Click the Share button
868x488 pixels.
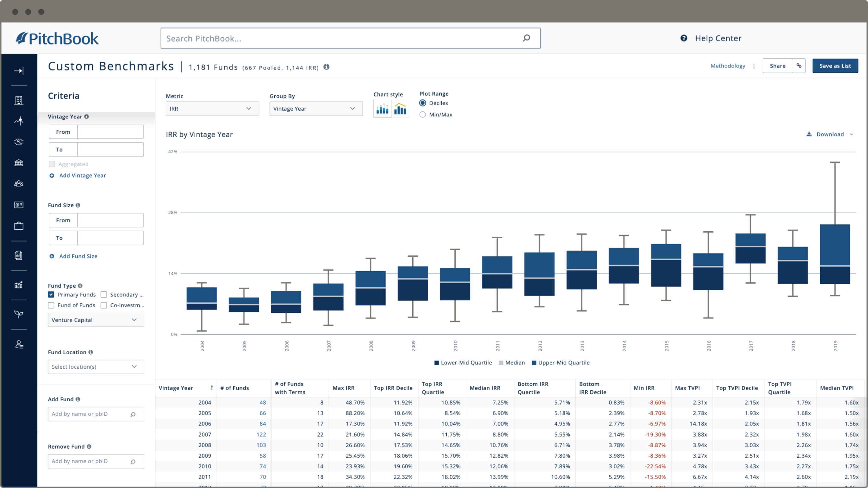[x=778, y=66]
